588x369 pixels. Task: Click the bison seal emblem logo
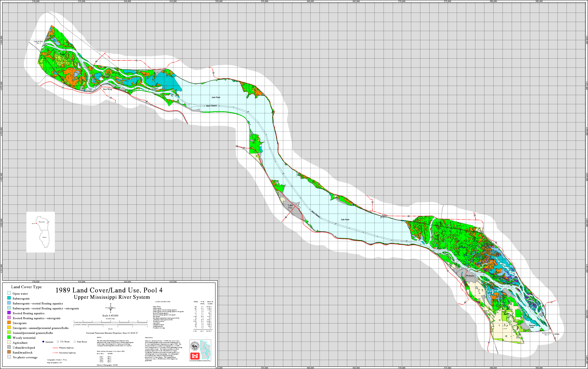(x=195, y=346)
